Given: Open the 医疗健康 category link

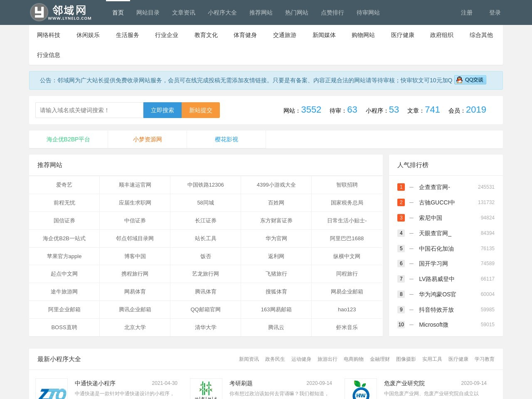Looking at the screenshot, I should pyautogui.click(x=402, y=35).
